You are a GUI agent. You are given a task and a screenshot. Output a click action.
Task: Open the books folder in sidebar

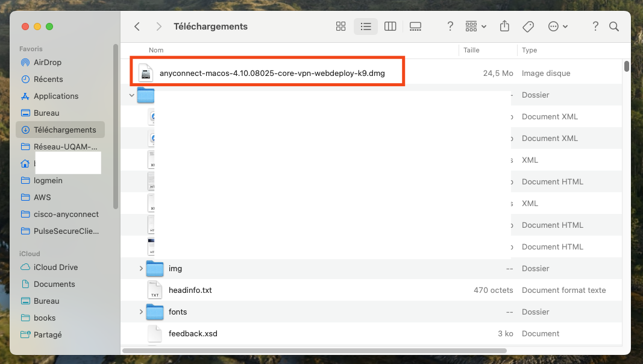44,318
